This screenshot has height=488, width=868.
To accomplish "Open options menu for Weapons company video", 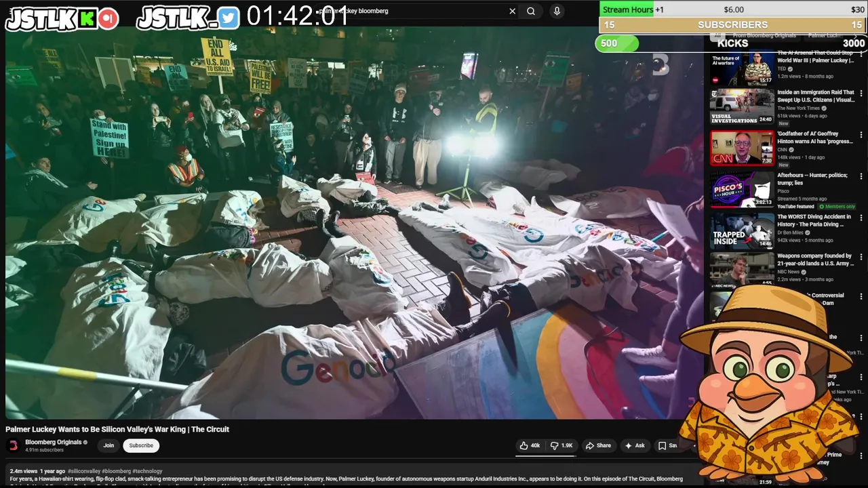I will 861,257.
